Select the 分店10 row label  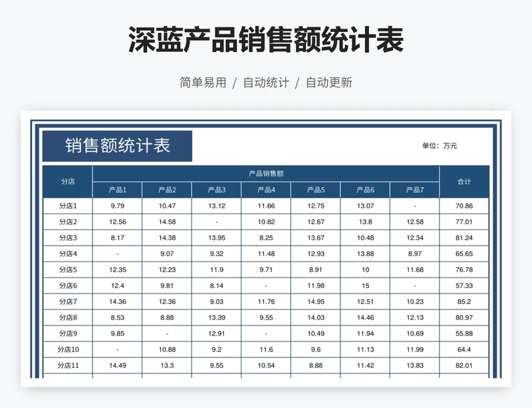68,349
